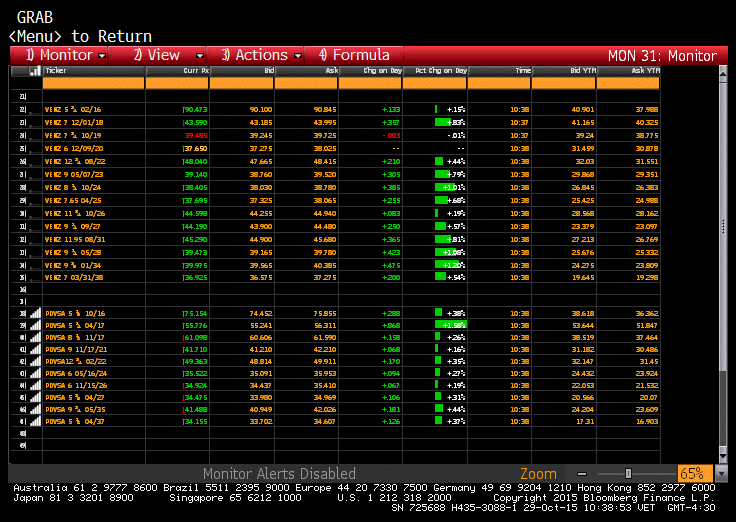Select the VENZ 7 03/31/38 ticker
This screenshot has width=736, height=522.
point(74,277)
